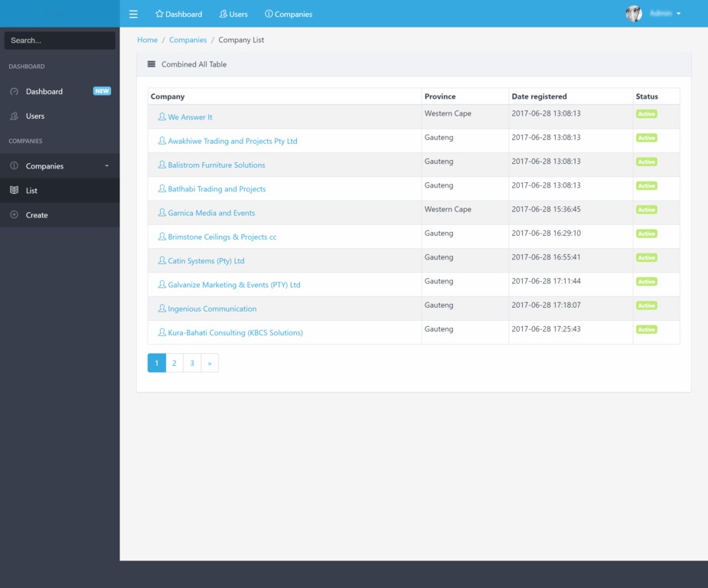Open Balistrom Furniture Solutions link
The height and width of the screenshot is (588, 708).
[217, 165]
